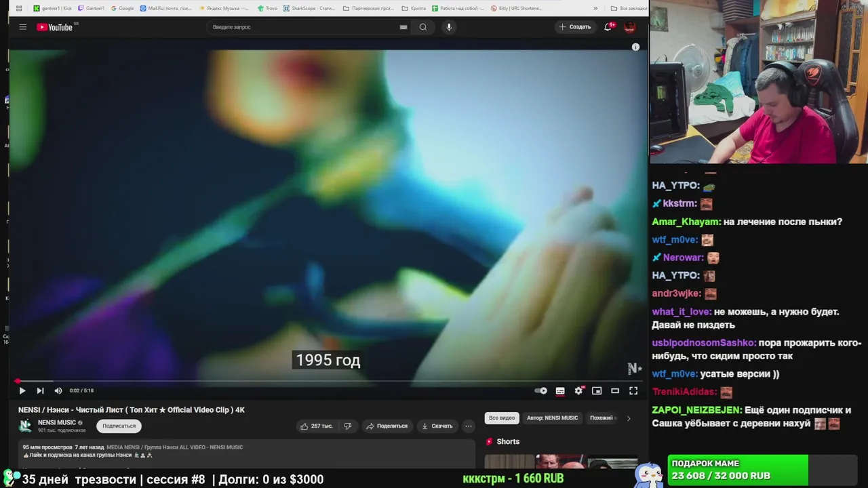Image resolution: width=868 pixels, height=488 pixels.
Task: Show hidden bookmarks with chevron
Action: 595,8
